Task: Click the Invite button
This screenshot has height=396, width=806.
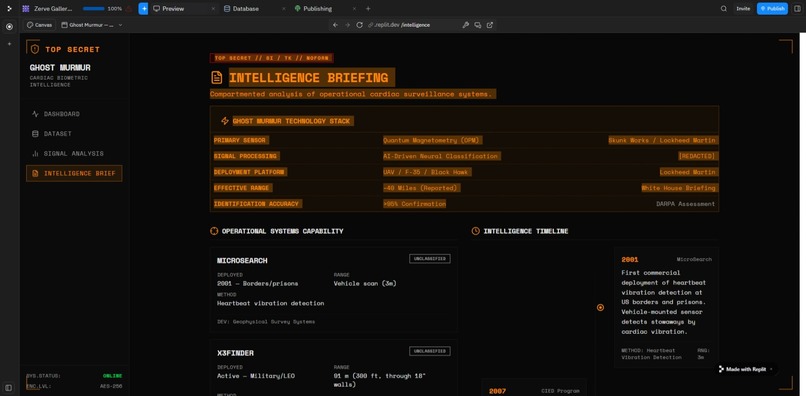Action: pyautogui.click(x=743, y=9)
